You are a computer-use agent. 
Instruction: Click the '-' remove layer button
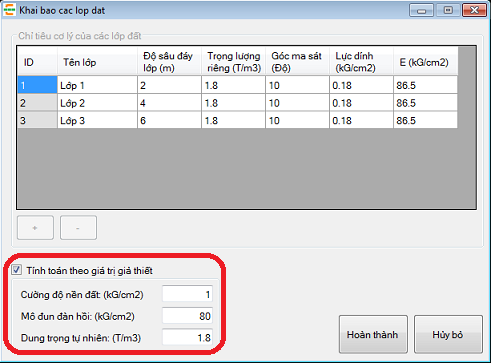click(78, 228)
